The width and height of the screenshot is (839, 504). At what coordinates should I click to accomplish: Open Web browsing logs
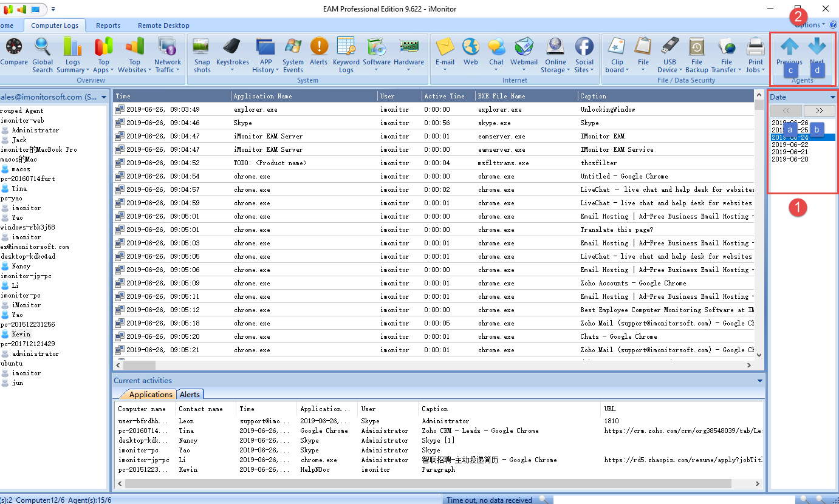pyautogui.click(x=471, y=55)
